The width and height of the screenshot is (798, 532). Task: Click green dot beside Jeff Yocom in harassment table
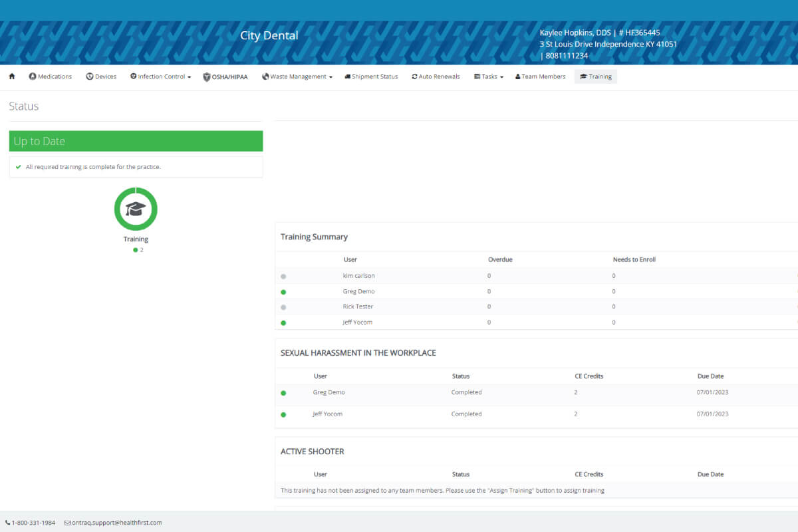[x=283, y=414]
